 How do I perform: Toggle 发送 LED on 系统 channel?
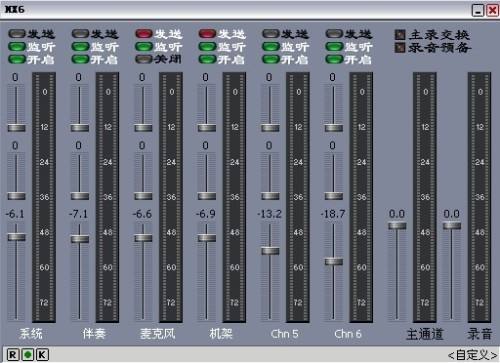point(17,34)
